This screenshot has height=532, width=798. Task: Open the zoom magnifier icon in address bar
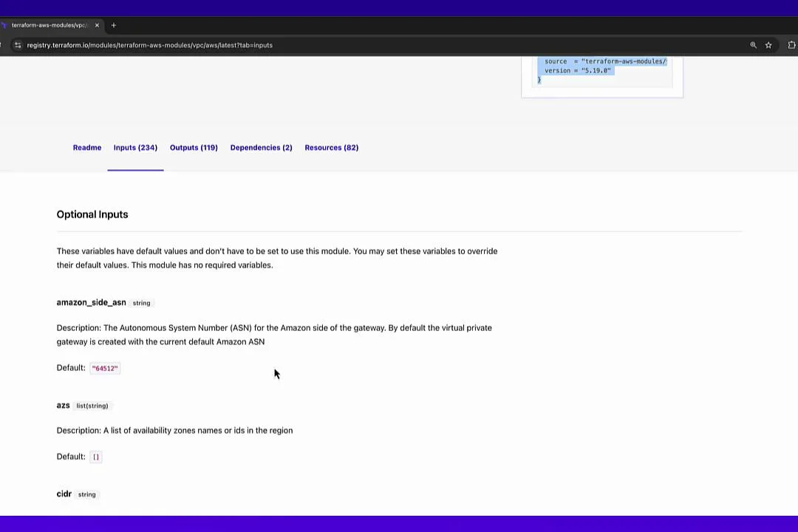(x=753, y=45)
